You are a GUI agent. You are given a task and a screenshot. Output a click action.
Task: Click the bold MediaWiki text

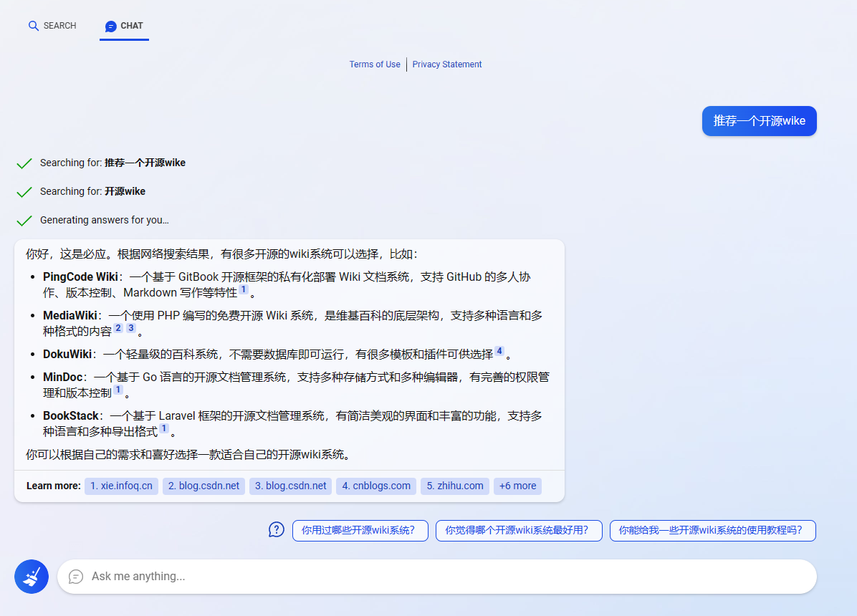coord(70,316)
